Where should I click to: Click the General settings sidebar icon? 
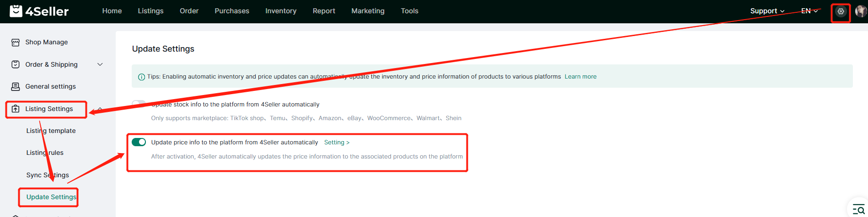(16, 86)
